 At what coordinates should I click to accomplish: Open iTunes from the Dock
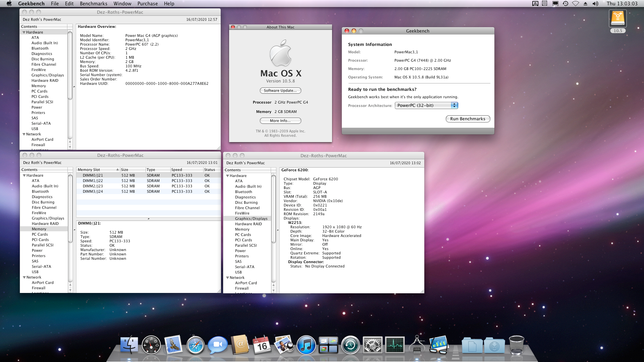[306, 345]
